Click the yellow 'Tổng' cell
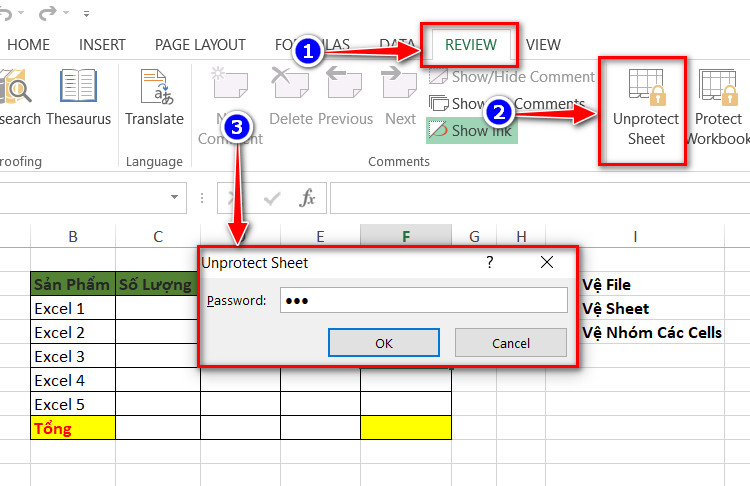This screenshot has height=486, width=750. tap(73, 428)
